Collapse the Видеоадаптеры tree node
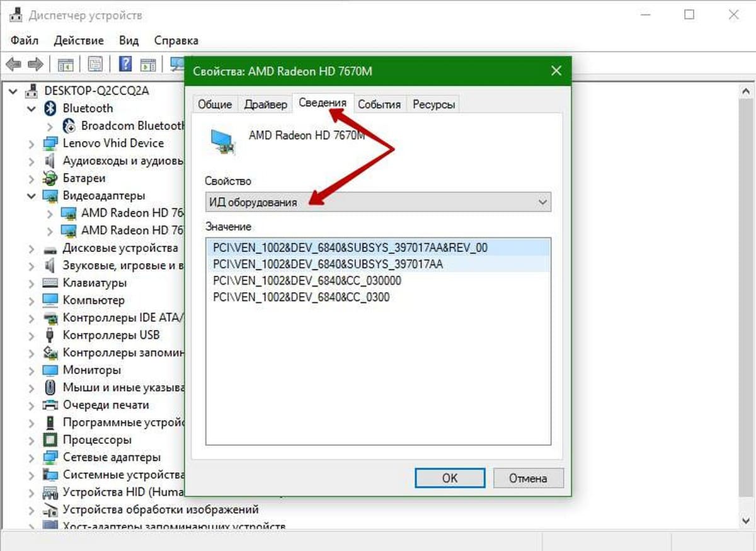This screenshot has width=756, height=551. coord(31,196)
